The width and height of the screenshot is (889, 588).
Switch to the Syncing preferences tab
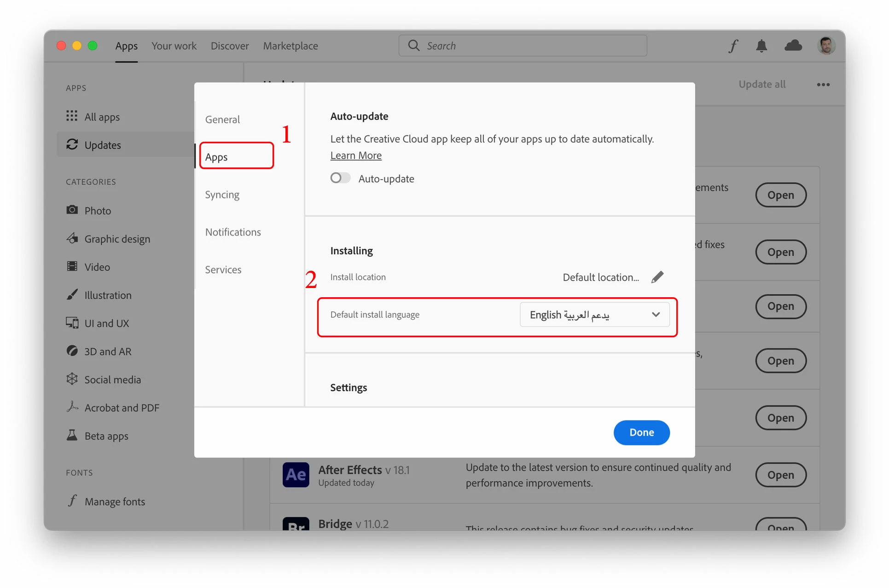(x=222, y=195)
